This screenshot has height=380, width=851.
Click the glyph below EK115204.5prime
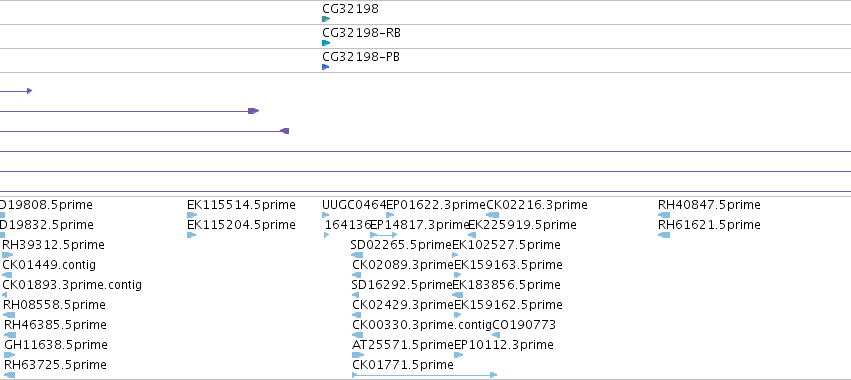coord(191,235)
